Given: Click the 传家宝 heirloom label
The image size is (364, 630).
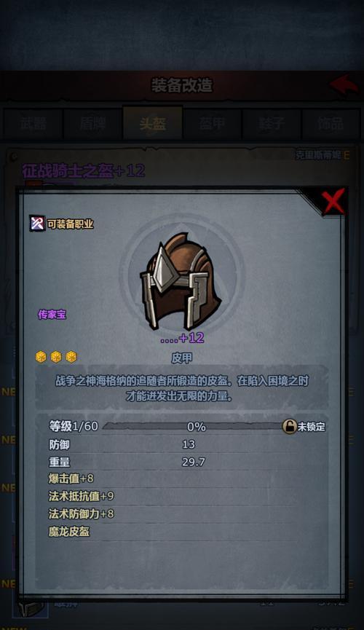Looking at the screenshot, I should [x=52, y=315].
